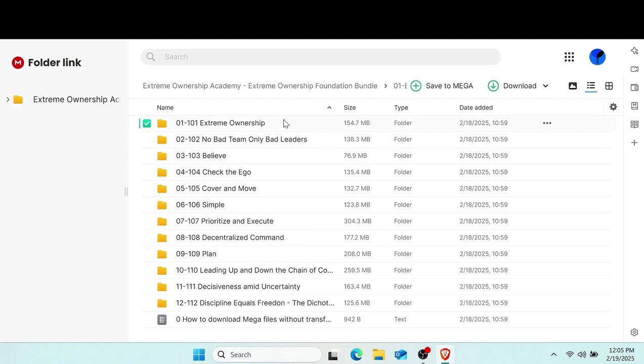This screenshot has height=364, width=644.
Task: Open Brave Leo AI sidebar star icon
Action: (x=634, y=50)
